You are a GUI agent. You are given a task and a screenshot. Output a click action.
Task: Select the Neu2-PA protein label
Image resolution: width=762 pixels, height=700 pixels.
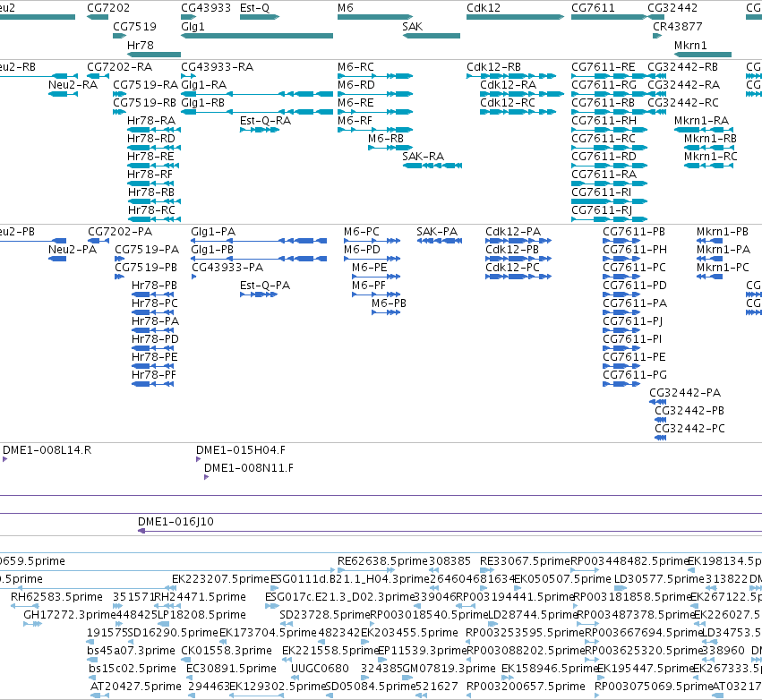tap(73, 249)
